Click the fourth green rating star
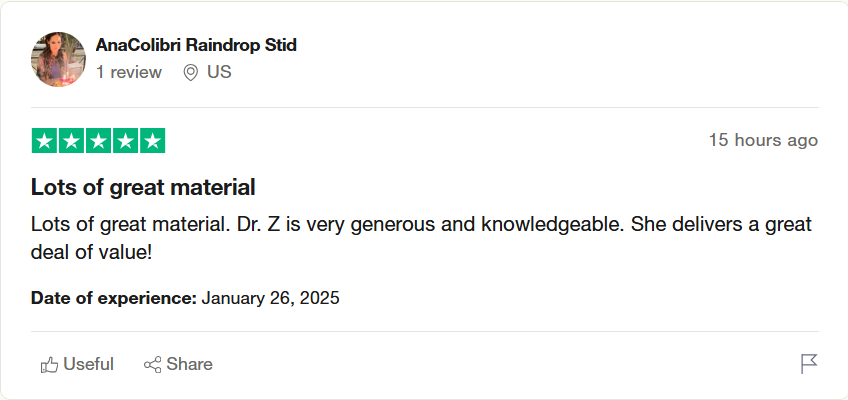848x400 pixels. 125,141
